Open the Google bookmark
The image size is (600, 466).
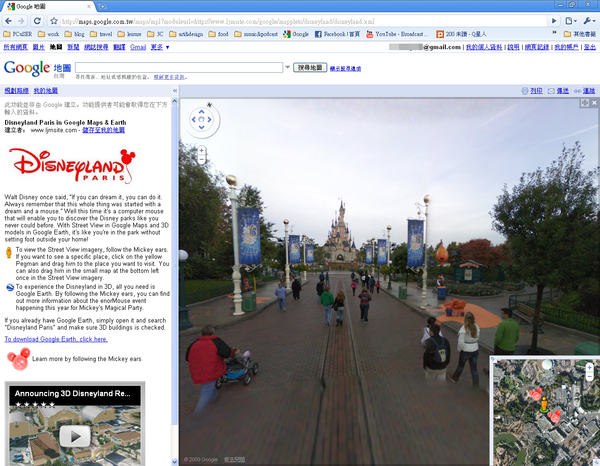coord(296,34)
